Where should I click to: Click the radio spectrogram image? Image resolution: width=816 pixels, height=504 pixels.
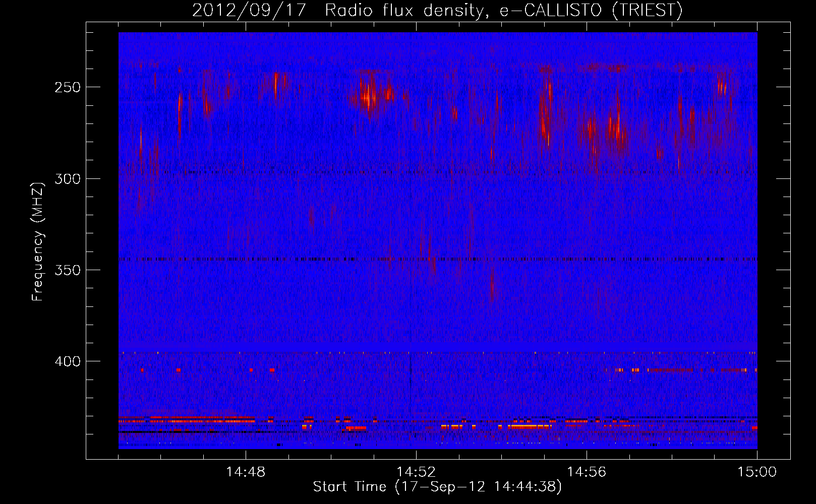(x=438, y=240)
